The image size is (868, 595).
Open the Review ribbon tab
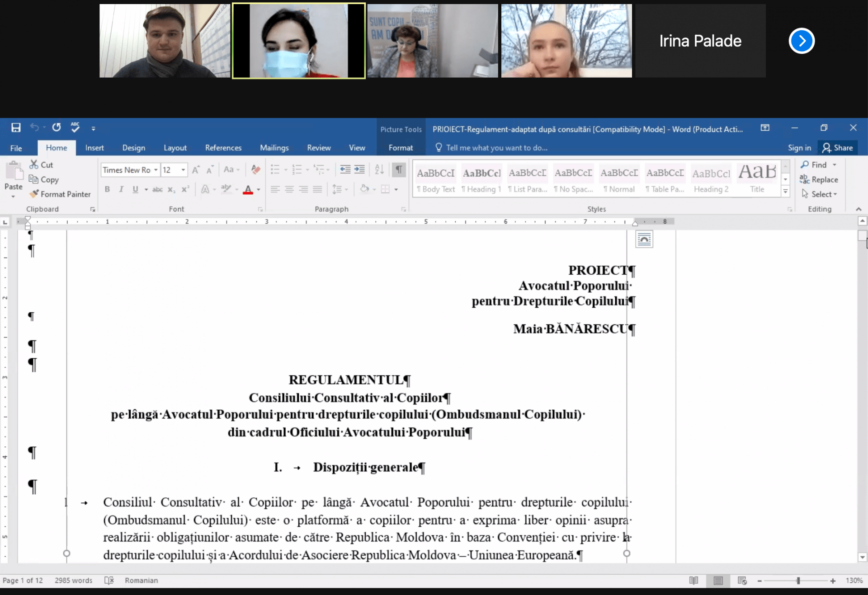pos(319,148)
